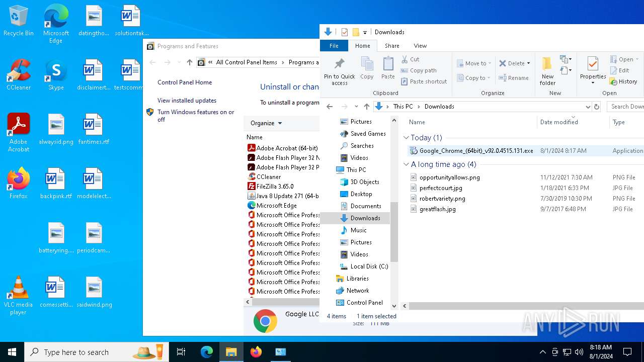Open Skype desktop shortcut

(x=56, y=75)
